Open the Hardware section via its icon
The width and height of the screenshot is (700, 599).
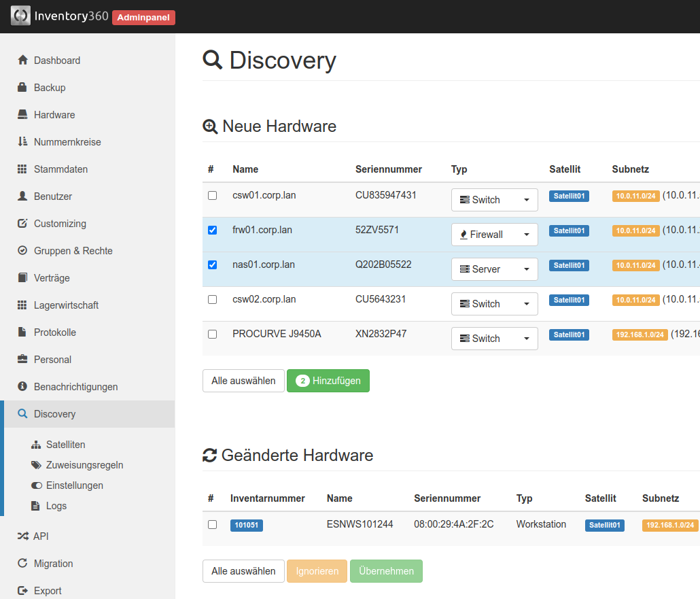tap(22, 114)
